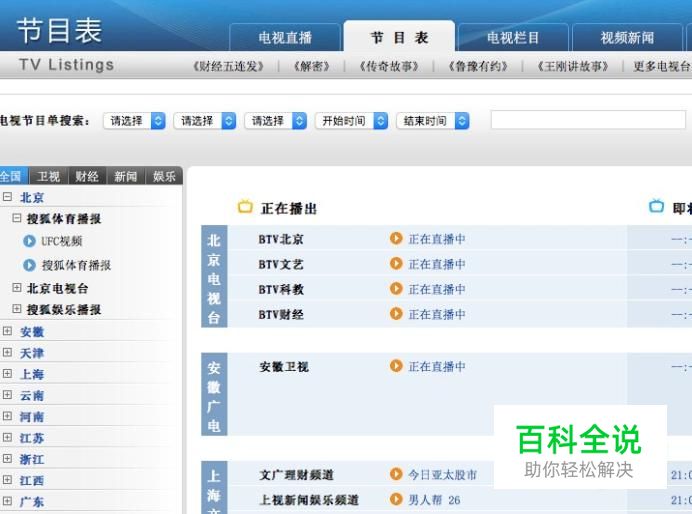Open BTV科教 channel name
Image resolution: width=692 pixels, height=514 pixels.
[281, 289]
